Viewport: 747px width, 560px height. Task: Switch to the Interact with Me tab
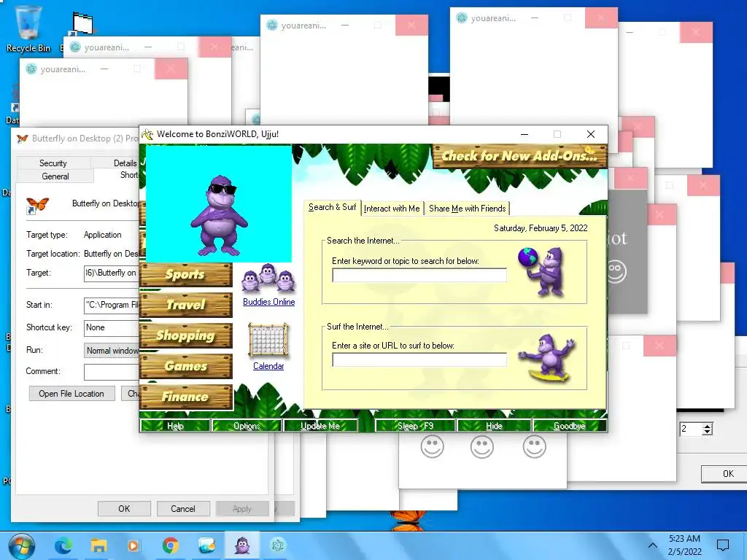(392, 209)
